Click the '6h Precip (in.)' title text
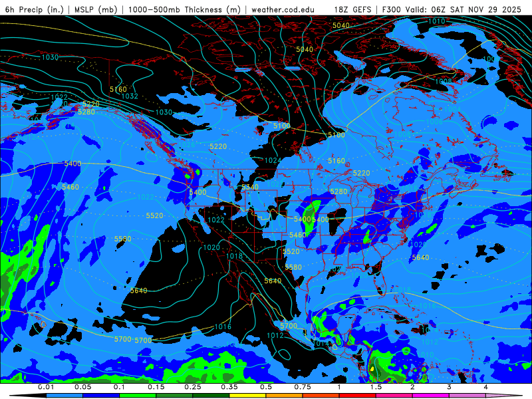The image size is (532, 399). pyautogui.click(x=35, y=9)
